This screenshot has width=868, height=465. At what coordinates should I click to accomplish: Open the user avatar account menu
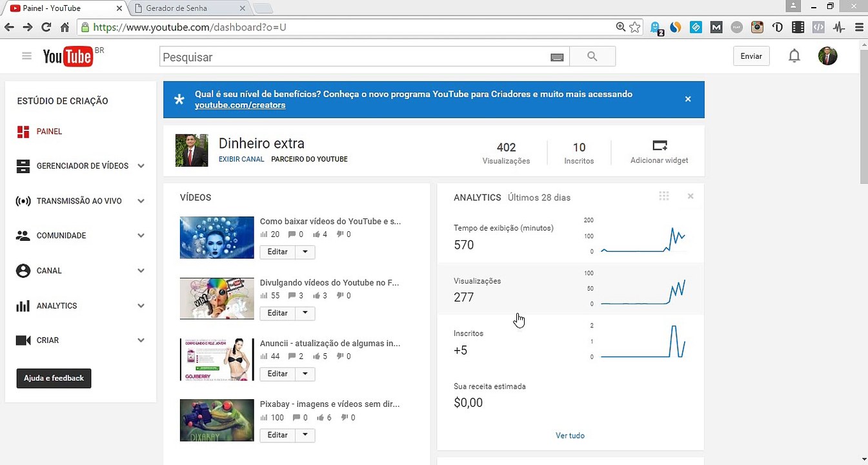[x=828, y=56]
